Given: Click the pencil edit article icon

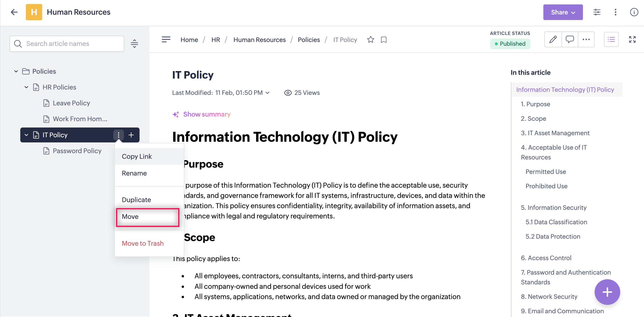Looking at the screenshot, I should point(553,39).
